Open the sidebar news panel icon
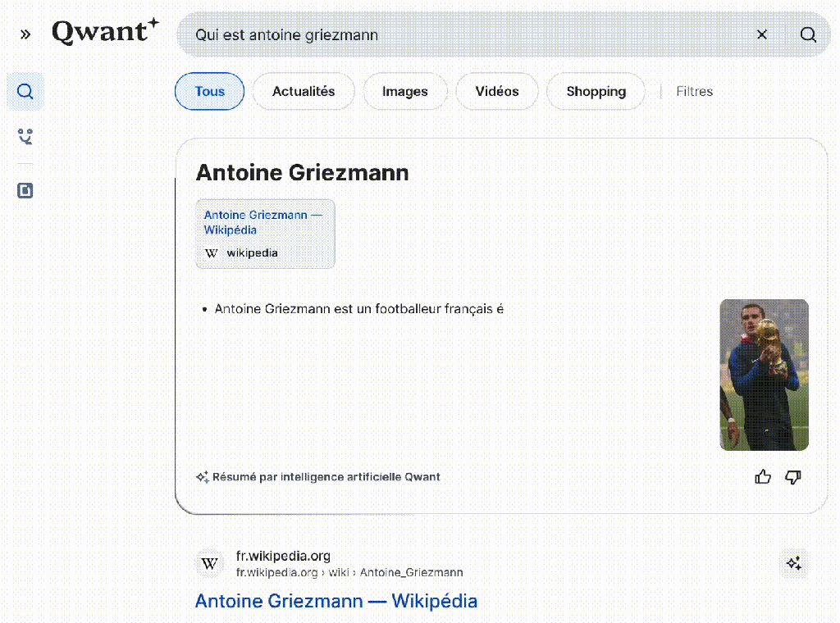This screenshot has height=623, width=840. pyautogui.click(x=25, y=190)
